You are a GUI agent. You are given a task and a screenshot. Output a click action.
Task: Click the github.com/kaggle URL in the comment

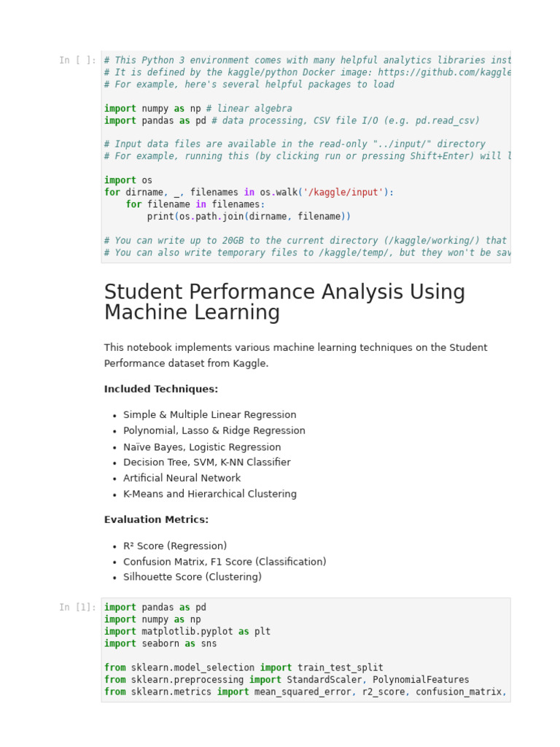point(444,72)
